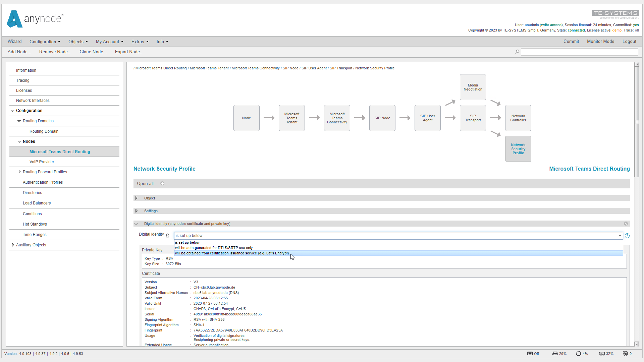The image size is (644, 362).
Task: Click Remove Node...
Action: (x=55, y=52)
